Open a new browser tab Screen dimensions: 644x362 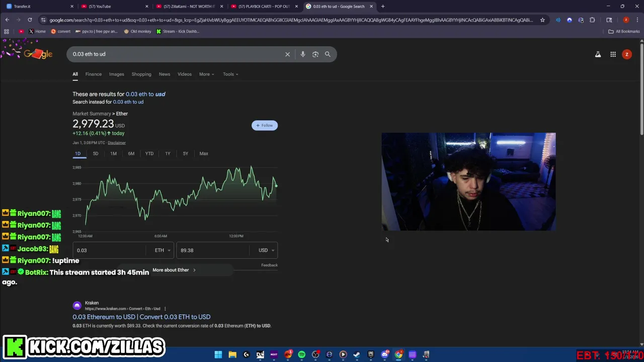point(382,7)
